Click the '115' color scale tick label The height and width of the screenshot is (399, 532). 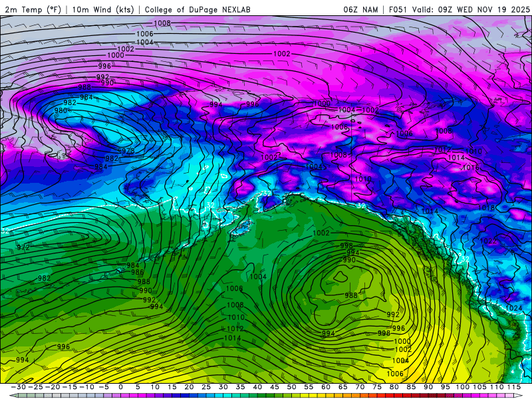click(x=513, y=387)
